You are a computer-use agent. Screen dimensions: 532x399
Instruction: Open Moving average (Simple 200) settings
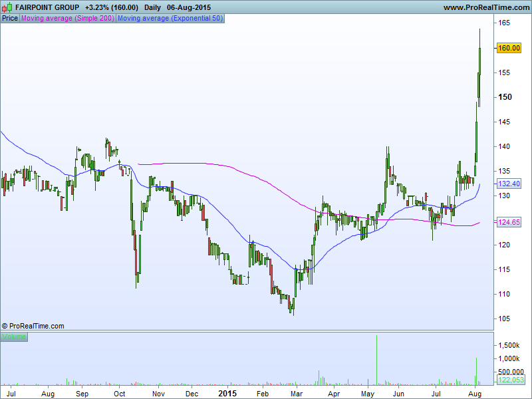tap(66, 18)
